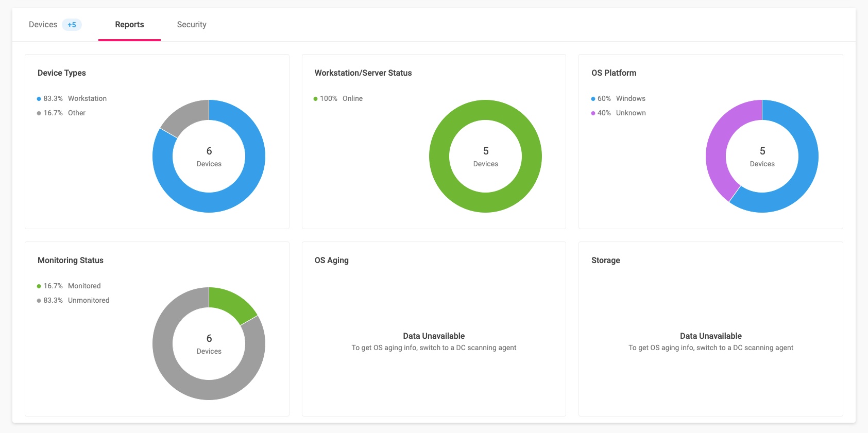Viewport: 868px width, 433px height.
Task: Click the Data Unavailable message in OS Aging
Action: [434, 336]
